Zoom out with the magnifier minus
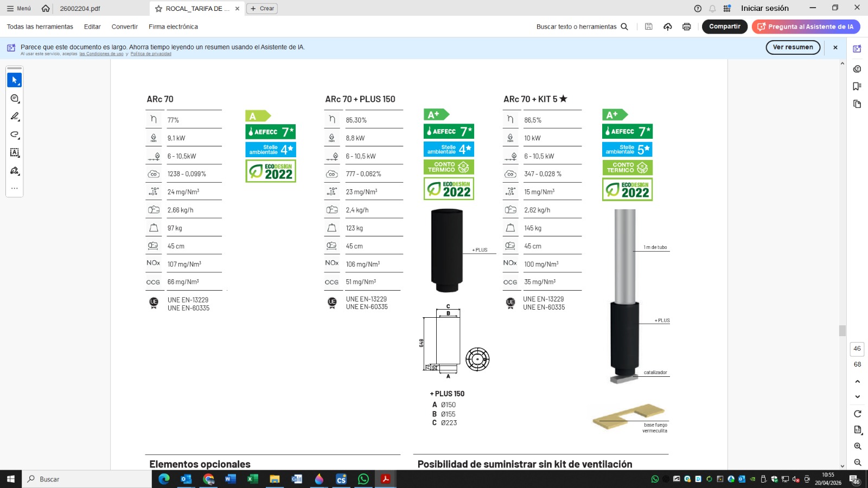 coord(858,463)
